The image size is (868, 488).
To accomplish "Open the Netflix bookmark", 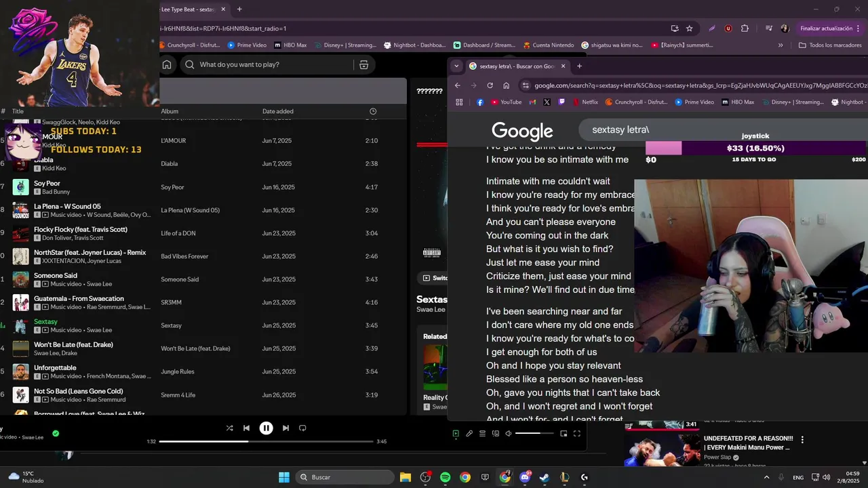I will tap(585, 102).
